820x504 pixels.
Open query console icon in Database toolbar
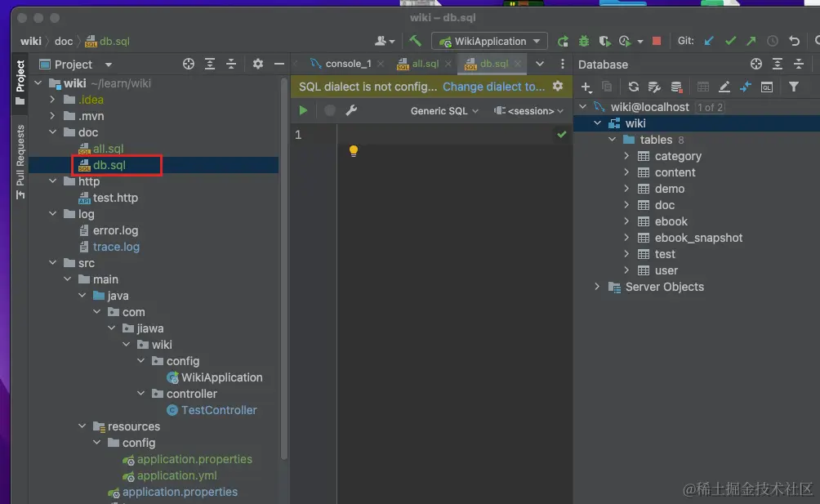coord(767,87)
